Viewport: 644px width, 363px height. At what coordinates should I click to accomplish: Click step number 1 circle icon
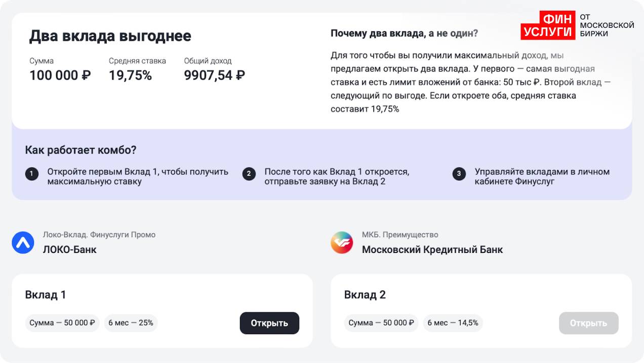tap(32, 174)
